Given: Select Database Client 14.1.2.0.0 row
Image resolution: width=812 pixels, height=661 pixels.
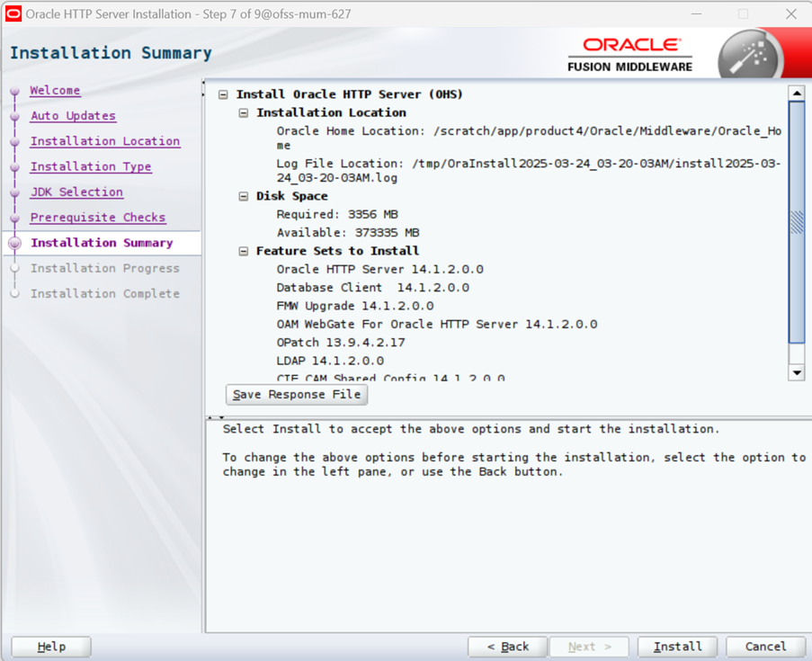Looking at the screenshot, I should pyautogui.click(x=373, y=288).
